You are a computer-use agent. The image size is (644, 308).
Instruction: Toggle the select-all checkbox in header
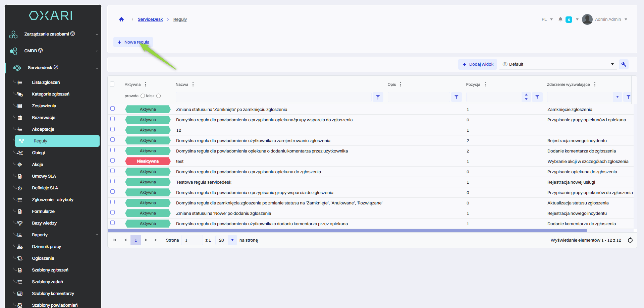(x=112, y=84)
